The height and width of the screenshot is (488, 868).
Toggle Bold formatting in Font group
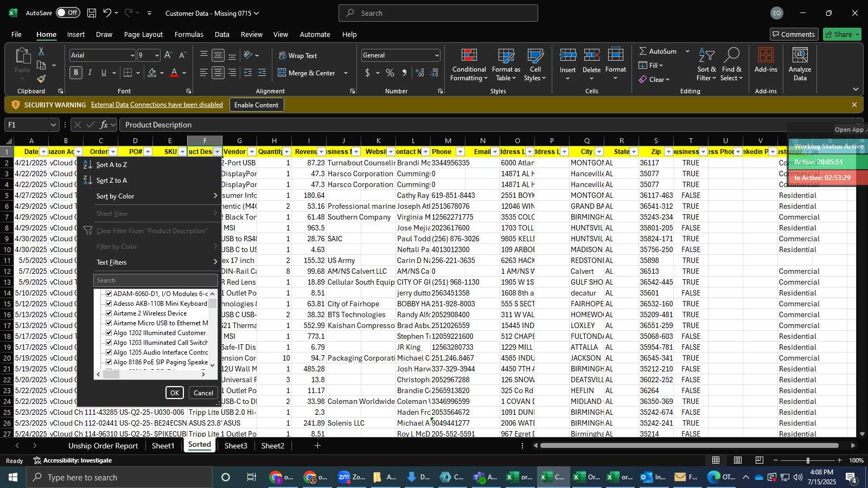coord(76,73)
